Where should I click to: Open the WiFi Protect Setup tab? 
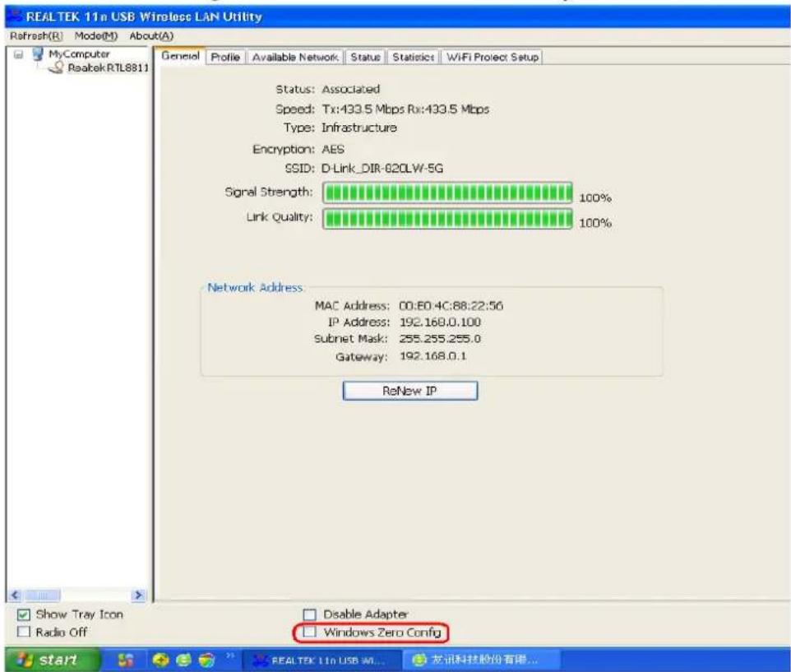click(x=493, y=57)
